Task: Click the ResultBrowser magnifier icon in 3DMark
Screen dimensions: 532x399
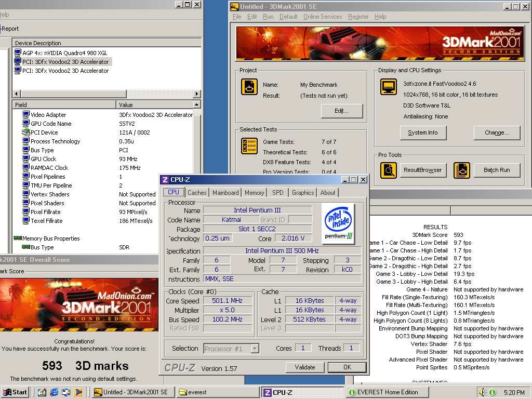Action: pos(389,170)
